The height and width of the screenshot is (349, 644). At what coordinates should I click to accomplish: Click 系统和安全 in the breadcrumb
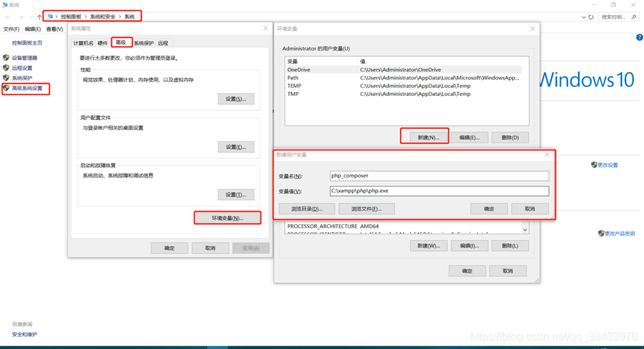103,17
